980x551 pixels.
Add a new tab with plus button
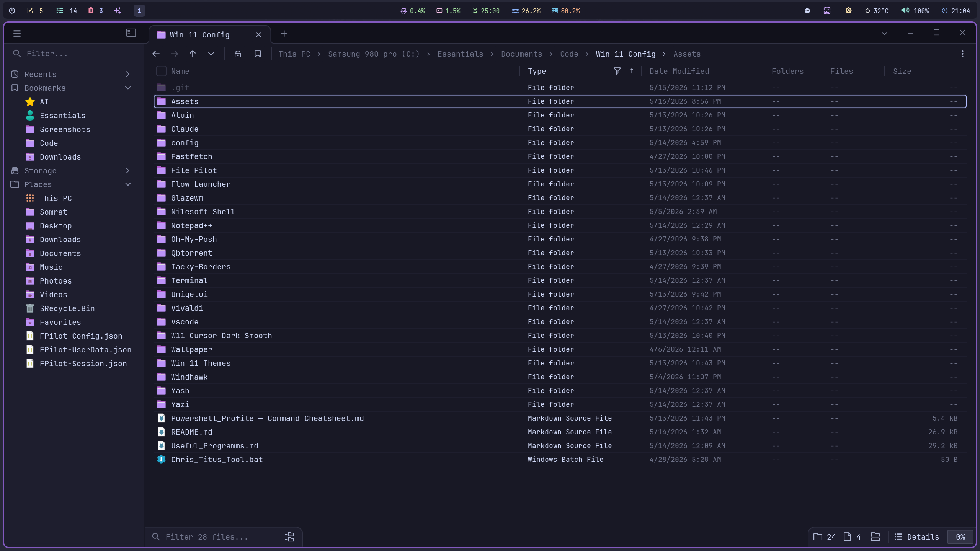point(284,34)
